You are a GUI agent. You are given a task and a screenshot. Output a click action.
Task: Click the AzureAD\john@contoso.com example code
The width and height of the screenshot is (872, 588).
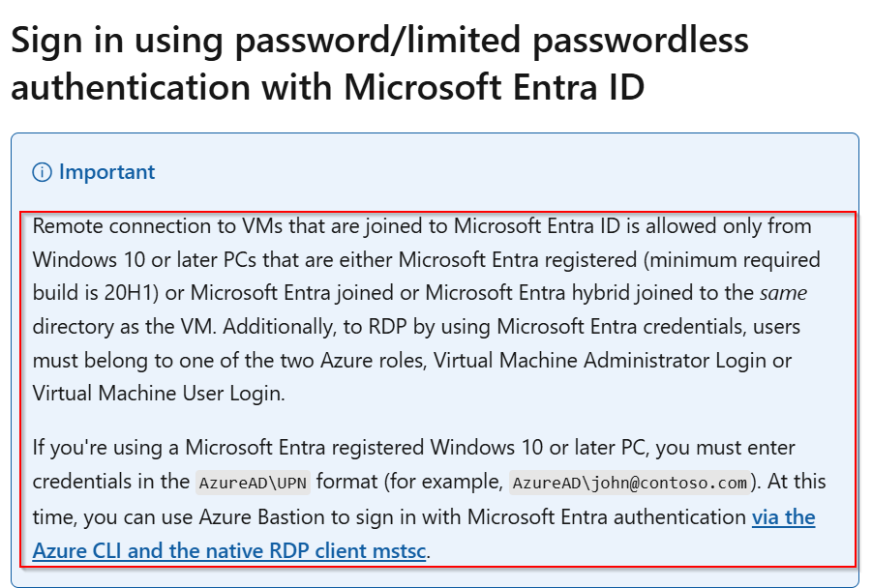tap(630, 483)
